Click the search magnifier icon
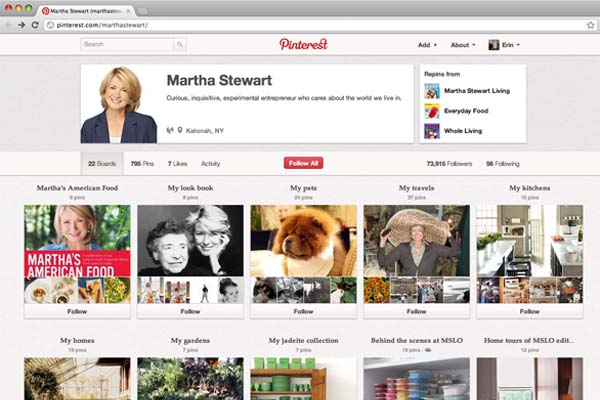Viewport: 600px width, 400px height. point(179,44)
